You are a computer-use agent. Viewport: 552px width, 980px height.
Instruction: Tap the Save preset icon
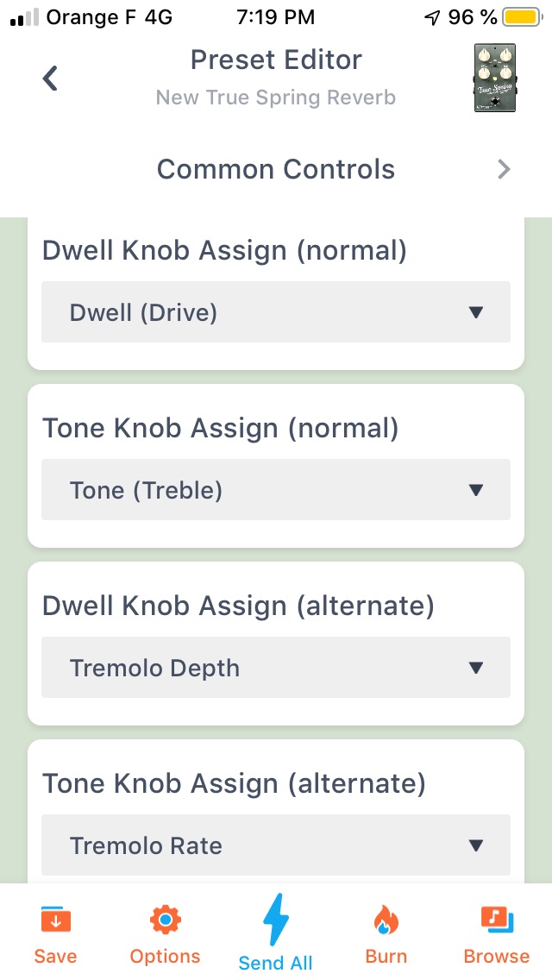click(54, 921)
